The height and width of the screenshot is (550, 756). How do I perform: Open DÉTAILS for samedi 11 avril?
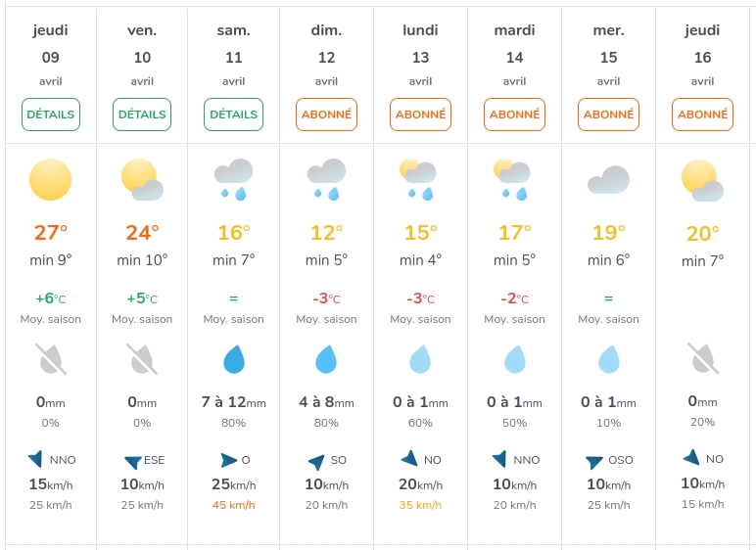pos(233,115)
